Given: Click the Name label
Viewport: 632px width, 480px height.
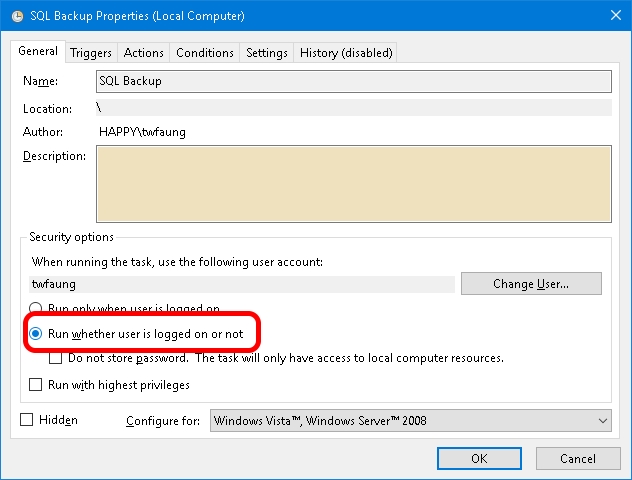Looking at the screenshot, I should (40, 81).
